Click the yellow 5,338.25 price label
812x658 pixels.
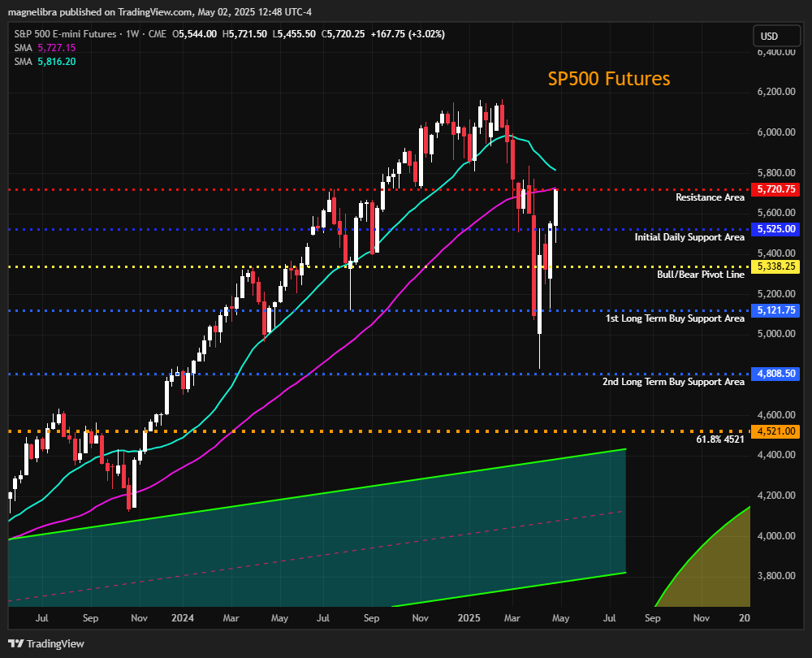776,266
